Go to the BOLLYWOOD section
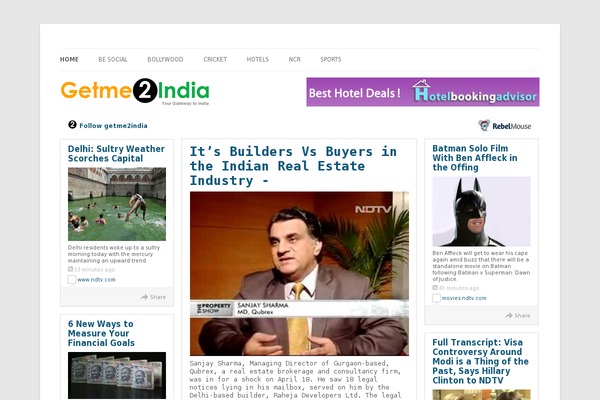The height and width of the screenshot is (400, 600). pyautogui.click(x=165, y=59)
